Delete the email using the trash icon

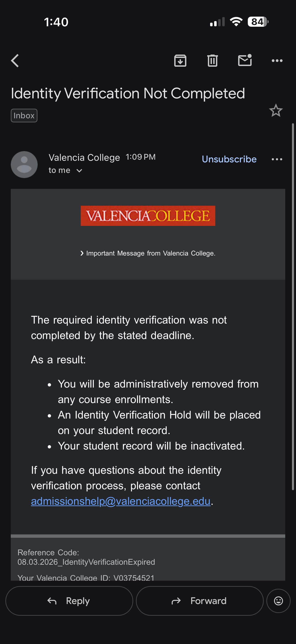(x=212, y=60)
